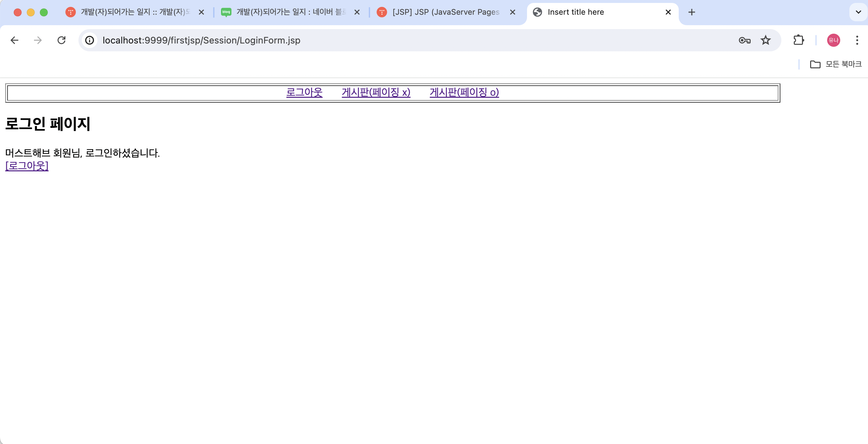
Task: Click the forward navigation arrow
Action: pyautogui.click(x=38, y=41)
